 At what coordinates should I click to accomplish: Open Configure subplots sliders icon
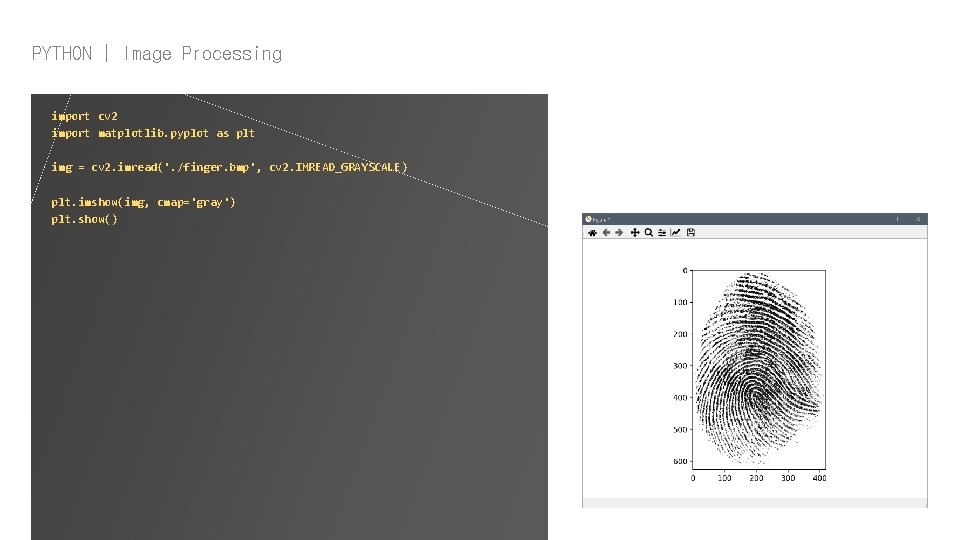[662, 233]
